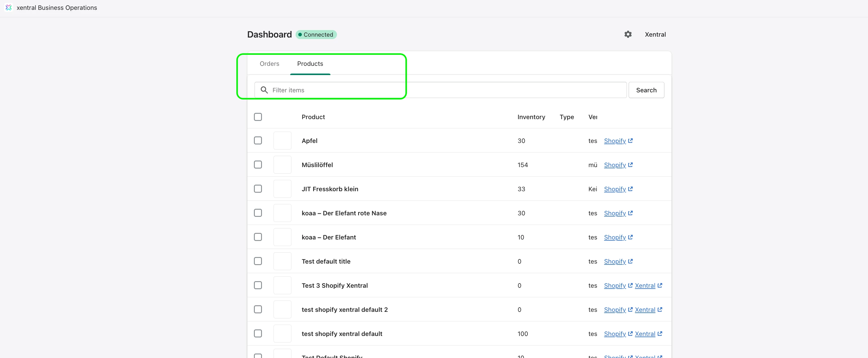The height and width of the screenshot is (358, 868).
Task: Open Shopify link for Test default title
Action: 618,262
